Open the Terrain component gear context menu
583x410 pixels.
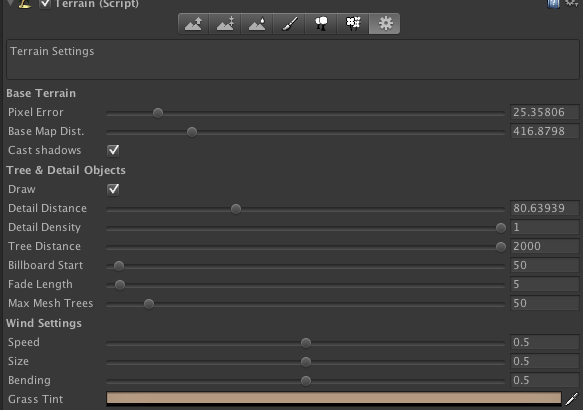tap(572, 4)
